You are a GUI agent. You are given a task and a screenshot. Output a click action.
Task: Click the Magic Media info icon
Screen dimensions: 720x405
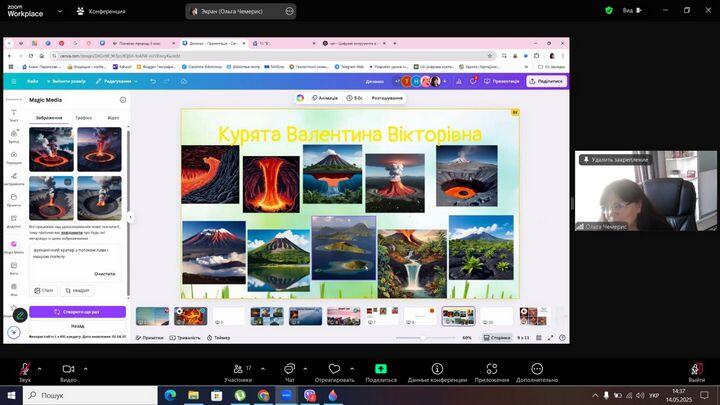[123, 100]
